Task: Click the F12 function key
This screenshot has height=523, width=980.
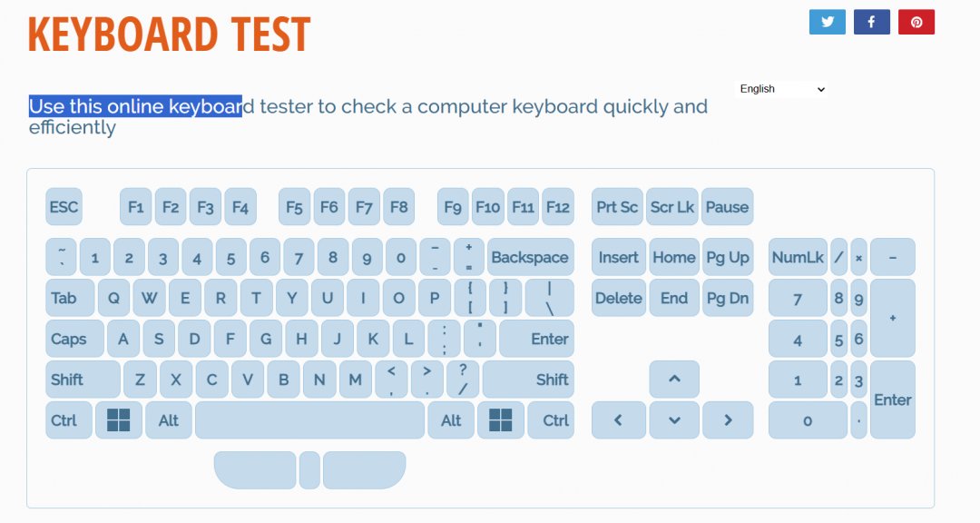Action: point(558,207)
